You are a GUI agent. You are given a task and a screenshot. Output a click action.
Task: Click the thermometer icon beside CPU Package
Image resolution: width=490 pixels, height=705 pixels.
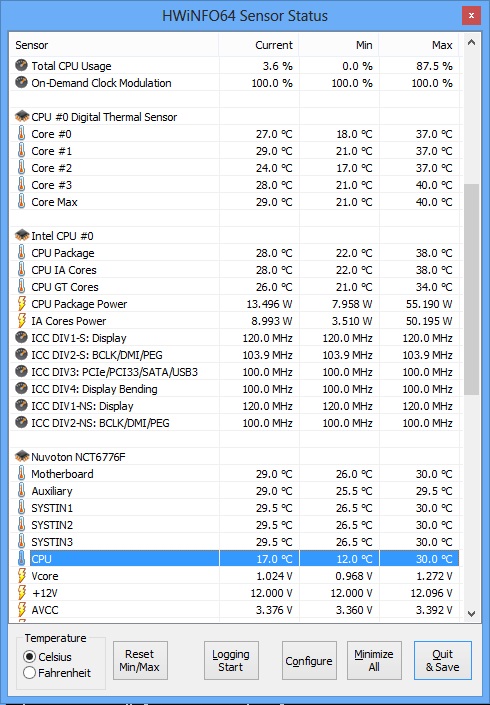pyautogui.click(x=21, y=253)
